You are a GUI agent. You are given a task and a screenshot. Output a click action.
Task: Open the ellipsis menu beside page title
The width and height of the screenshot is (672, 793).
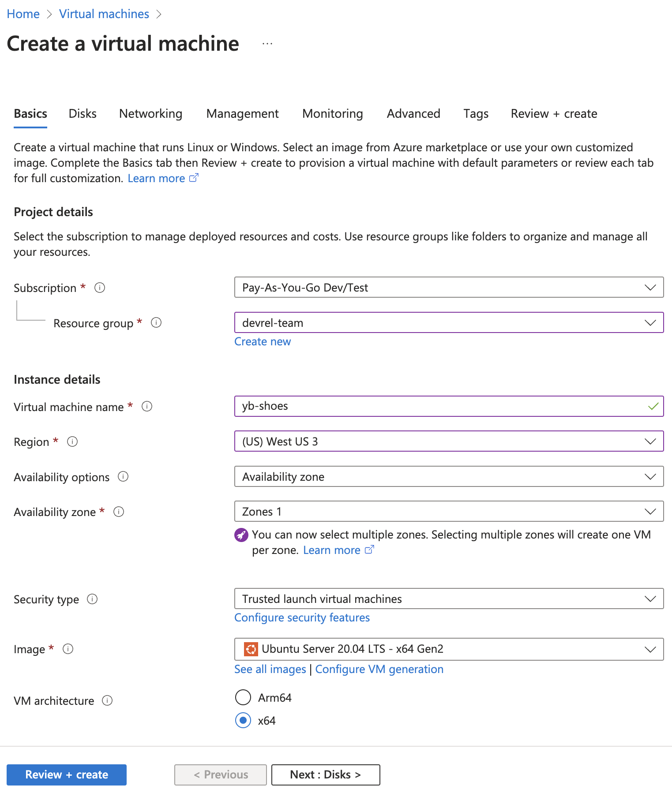click(x=267, y=44)
